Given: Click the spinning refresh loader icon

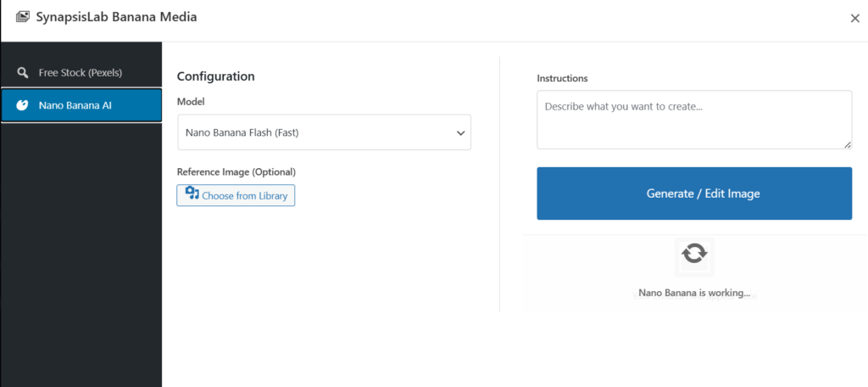Looking at the screenshot, I should pyautogui.click(x=694, y=253).
